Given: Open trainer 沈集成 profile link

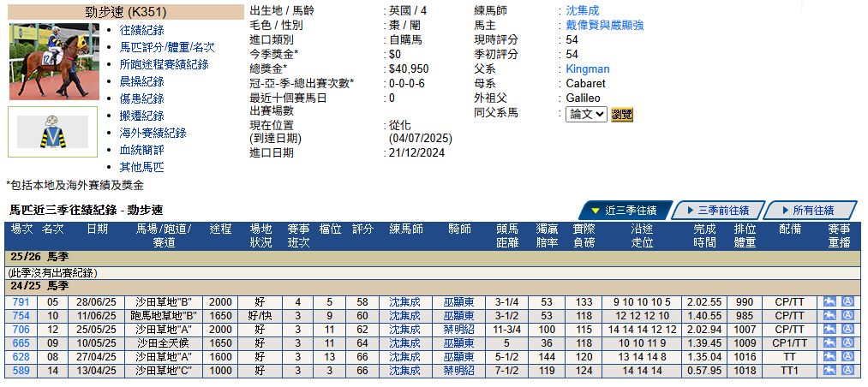Looking at the screenshot, I should [x=583, y=10].
